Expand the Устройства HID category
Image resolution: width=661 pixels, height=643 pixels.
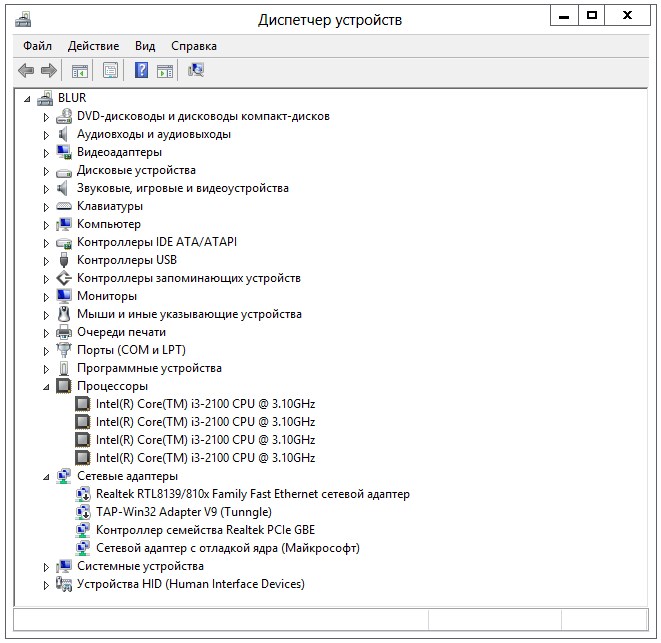pos(46,585)
